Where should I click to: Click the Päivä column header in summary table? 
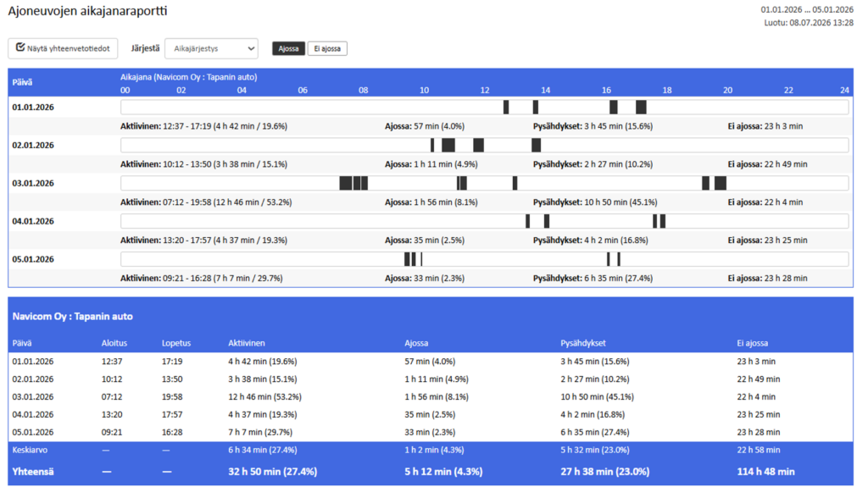tap(22, 343)
